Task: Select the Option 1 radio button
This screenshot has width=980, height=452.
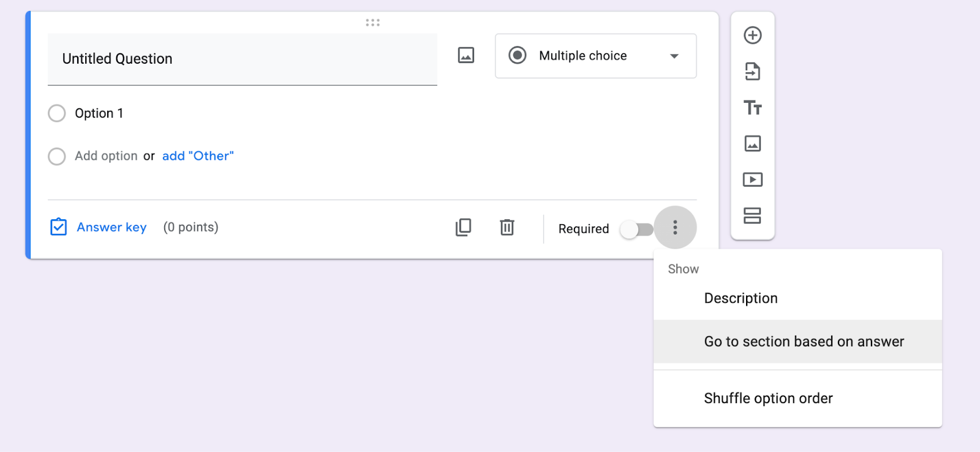Action: [x=57, y=113]
